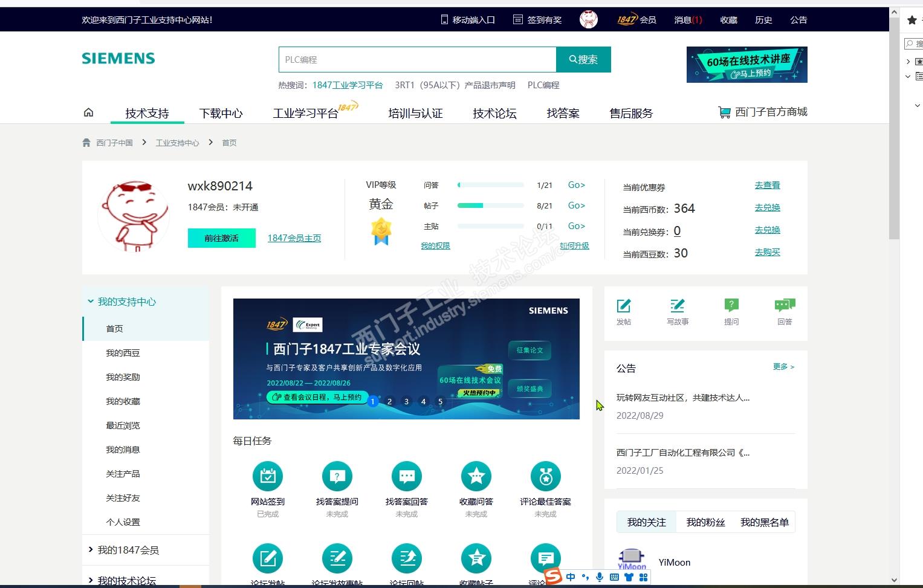Image resolution: width=923 pixels, height=588 pixels.
Task: Select 技术支持 navigation tab
Action: click(147, 113)
